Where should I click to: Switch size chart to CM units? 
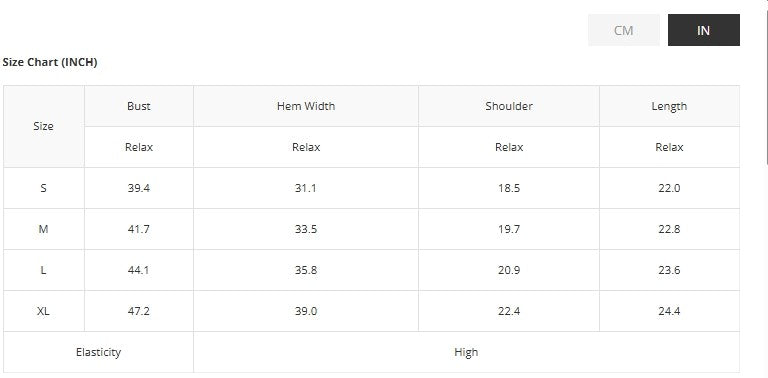(624, 30)
